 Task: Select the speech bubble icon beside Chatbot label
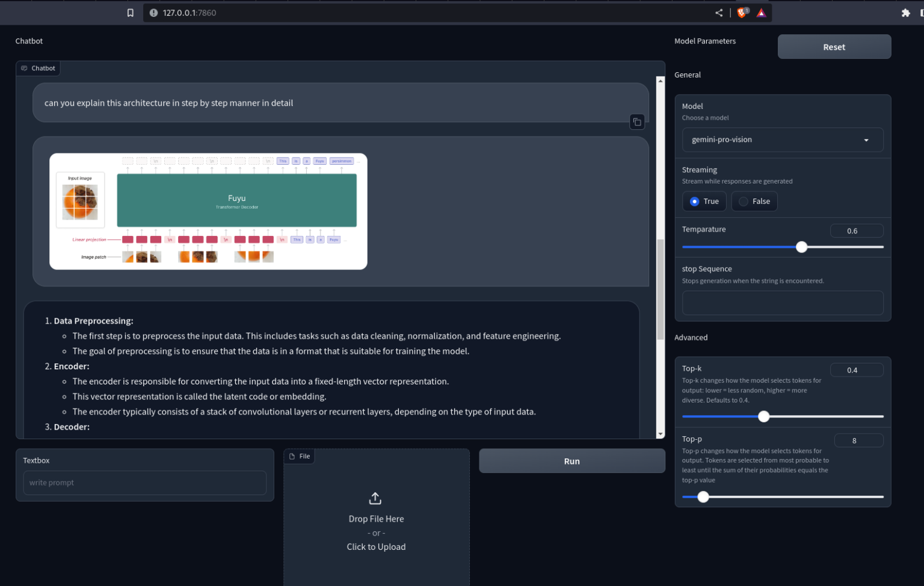23,68
